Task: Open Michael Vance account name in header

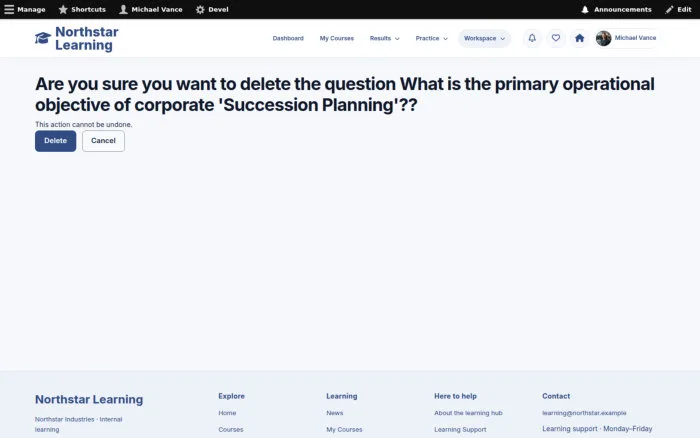Action: [635, 38]
